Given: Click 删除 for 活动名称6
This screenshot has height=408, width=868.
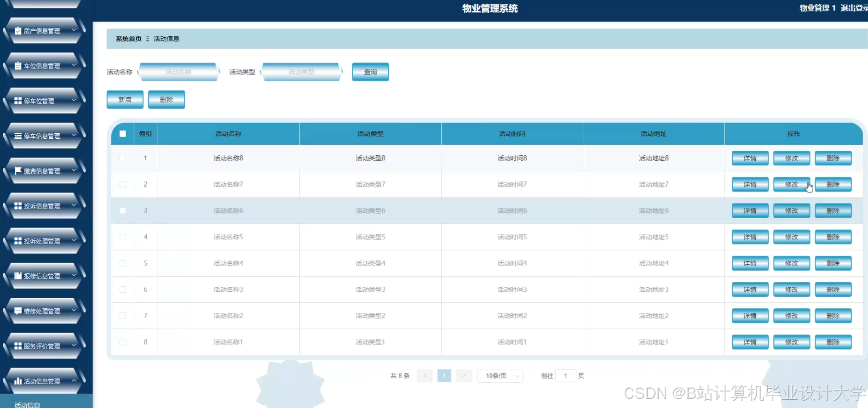Looking at the screenshot, I should click(x=833, y=210).
